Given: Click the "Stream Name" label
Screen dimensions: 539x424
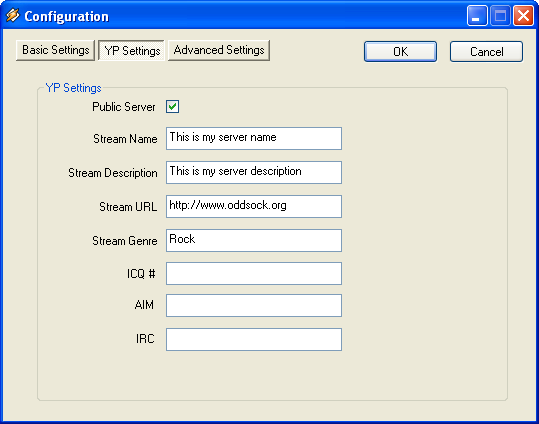Looking at the screenshot, I should [125, 139].
